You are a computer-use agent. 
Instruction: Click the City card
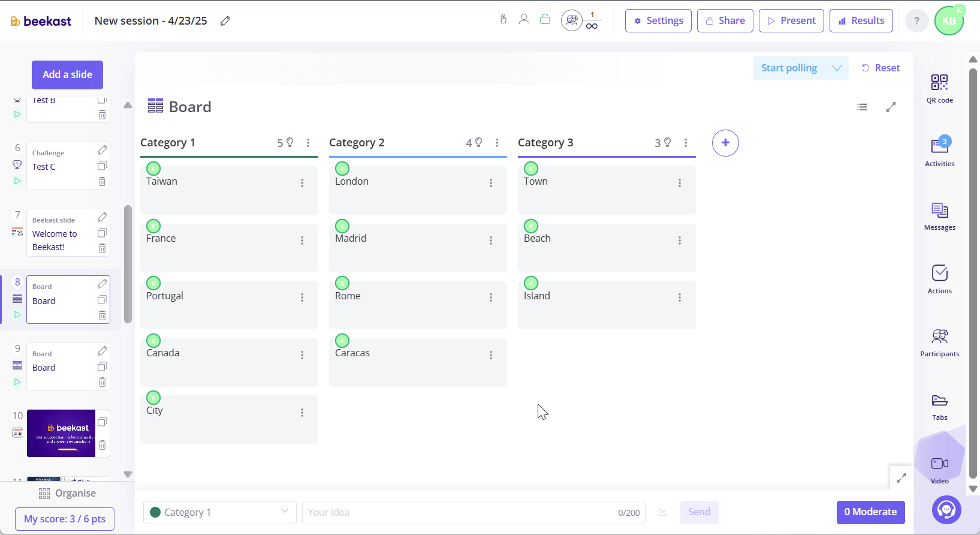(229, 420)
